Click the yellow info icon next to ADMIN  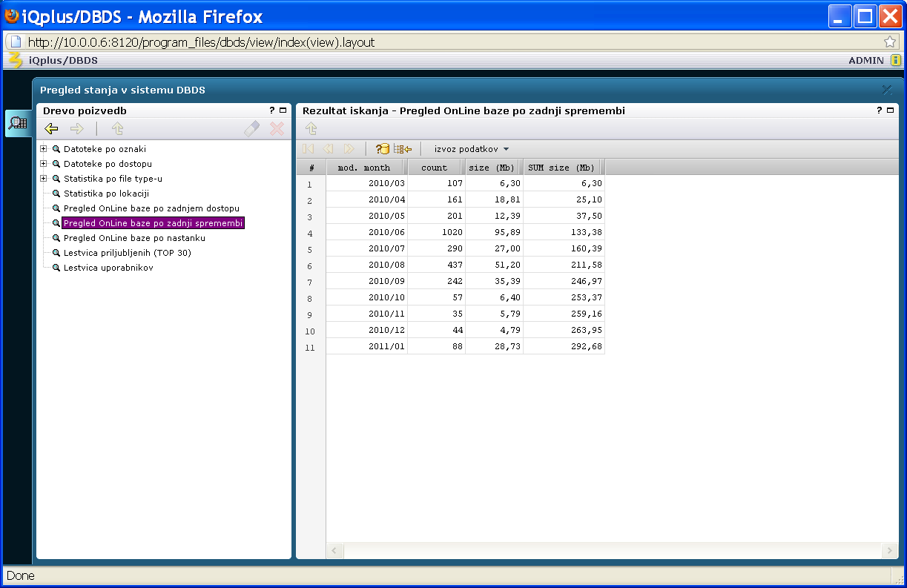[x=895, y=61]
